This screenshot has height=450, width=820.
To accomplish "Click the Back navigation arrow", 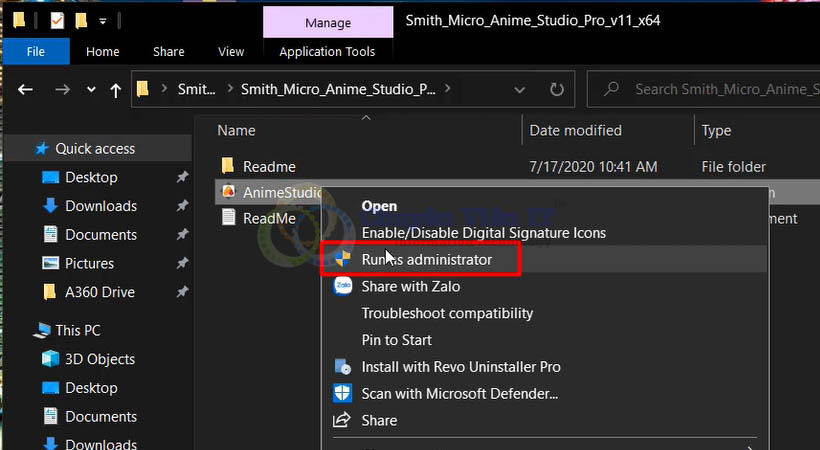I will click(x=24, y=90).
